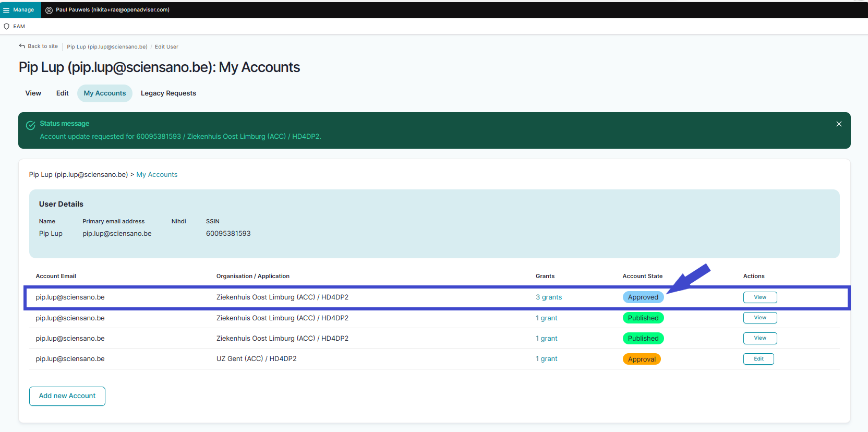Dismiss the status message with X
This screenshot has height=432, width=868.
pos(839,124)
